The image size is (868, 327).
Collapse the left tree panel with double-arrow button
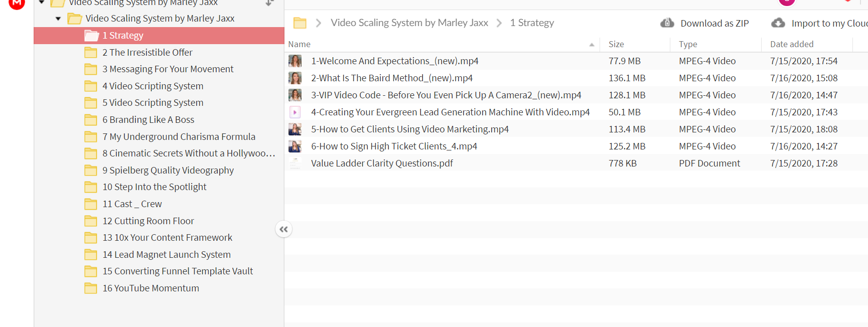[283, 229]
